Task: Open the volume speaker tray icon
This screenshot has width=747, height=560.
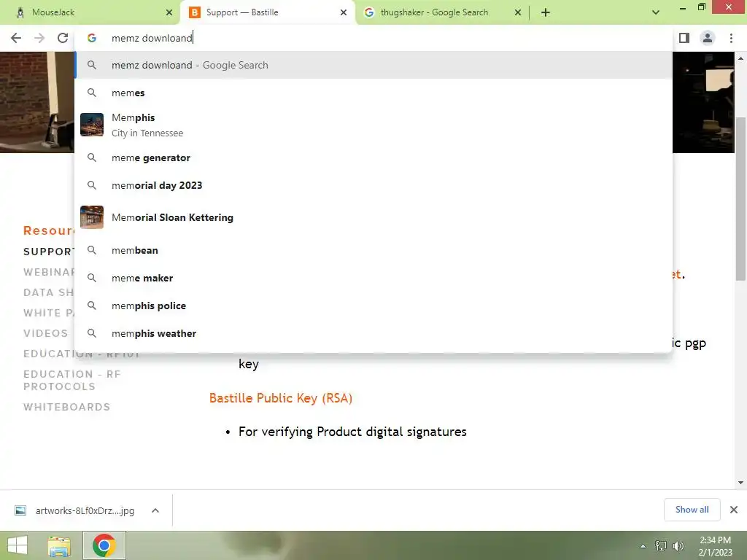Action: point(678,546)
